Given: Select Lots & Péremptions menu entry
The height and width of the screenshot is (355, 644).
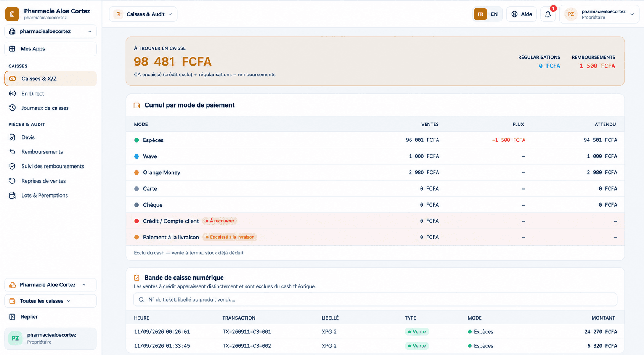Looking at the screenshot, I should point(50,195).
